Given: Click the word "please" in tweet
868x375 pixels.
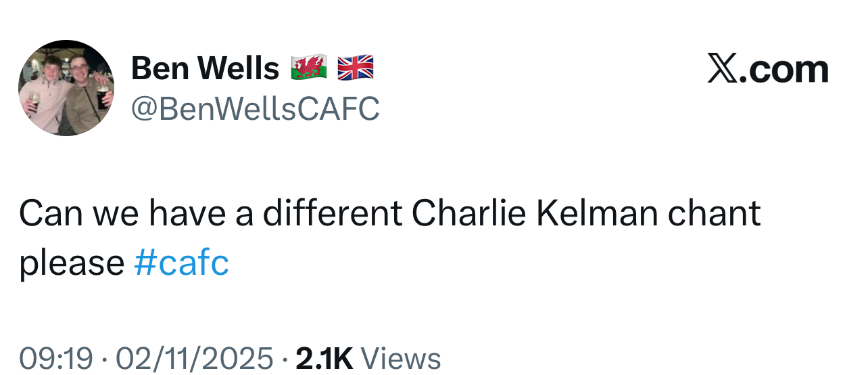Looking at the screenshot, I should [x=72, y=264].
